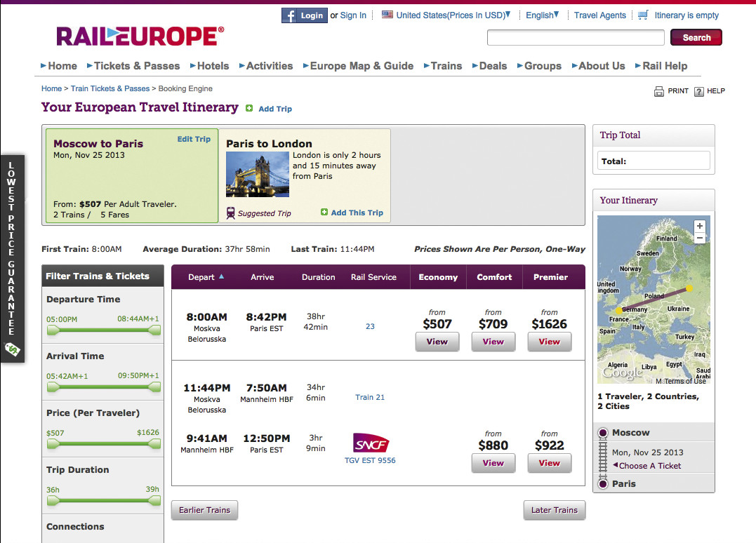Click the Help question mark icon
The width and height of the screenshot is (756, 543).
point(698,91)
